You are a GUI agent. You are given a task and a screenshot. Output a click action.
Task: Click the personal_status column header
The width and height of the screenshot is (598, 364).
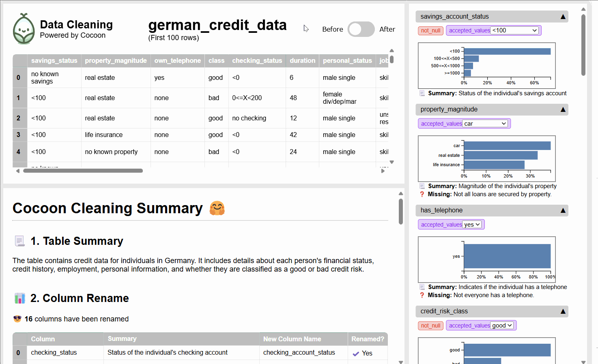coord(347,61)
